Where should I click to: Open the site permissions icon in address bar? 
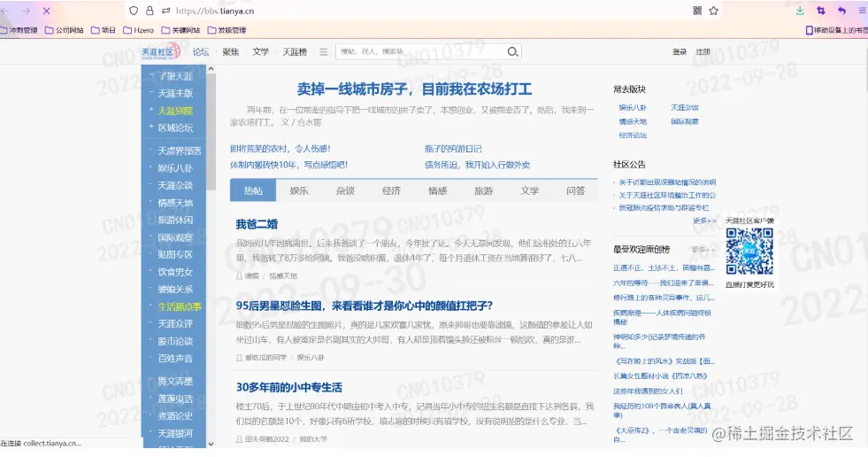[x=165, y=11]
